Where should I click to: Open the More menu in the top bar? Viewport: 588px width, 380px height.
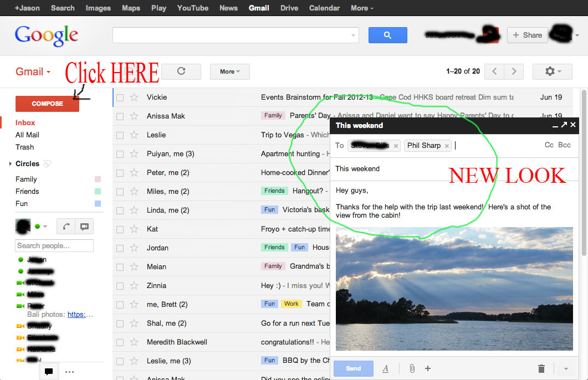tap(362, 8)
